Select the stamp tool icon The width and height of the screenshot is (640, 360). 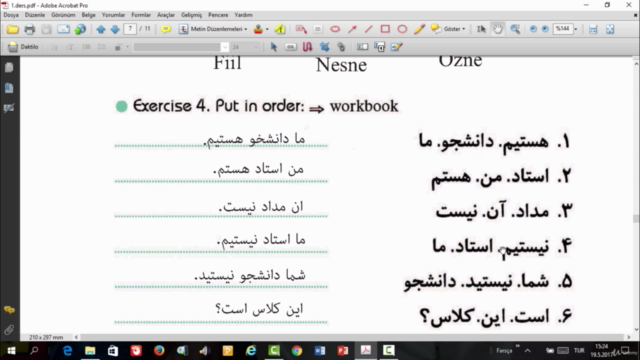258,29
